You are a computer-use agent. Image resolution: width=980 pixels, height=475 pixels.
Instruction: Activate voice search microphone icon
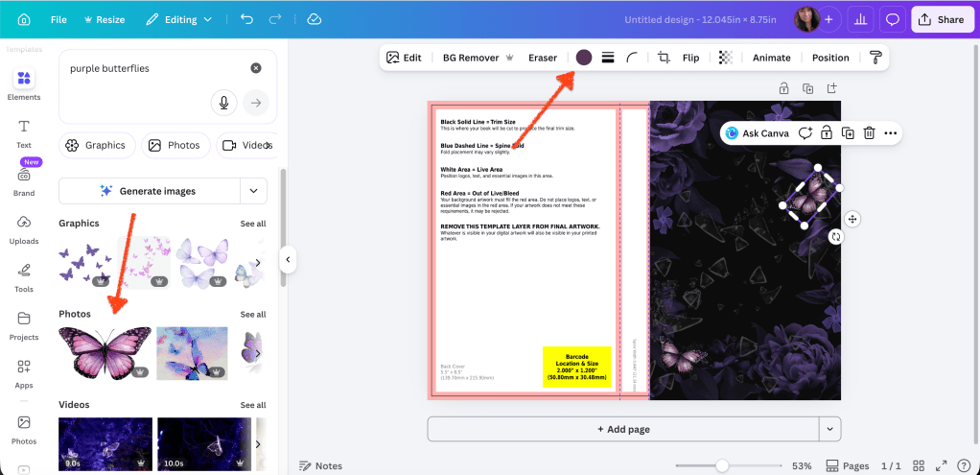click(224, 103)
